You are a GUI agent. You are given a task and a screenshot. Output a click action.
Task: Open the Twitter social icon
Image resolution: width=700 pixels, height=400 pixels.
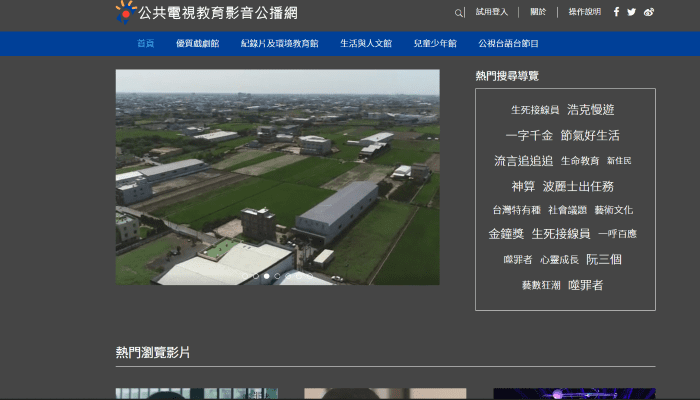632,12
